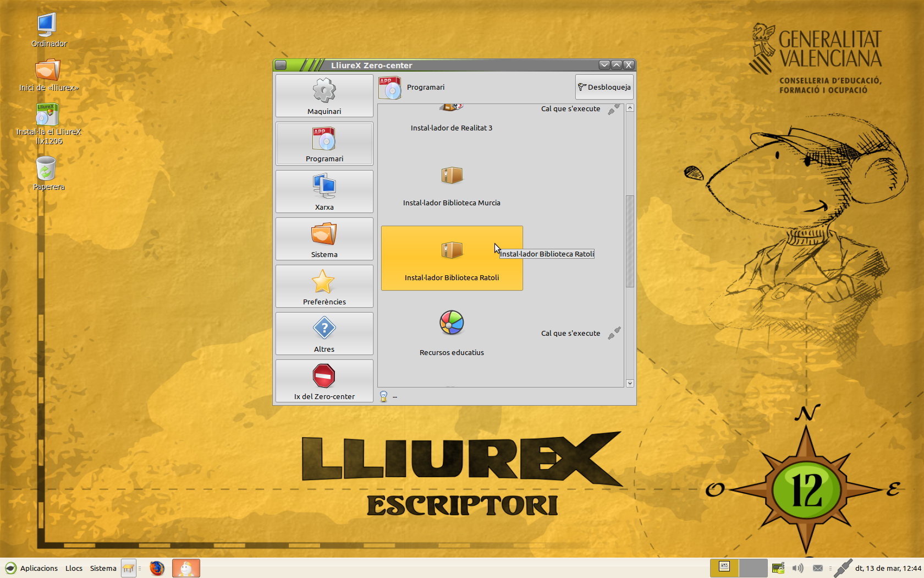Close the LliureX Zero-center window
The image size is (924, 578).
pyautogui.click(x=629, y=65)
